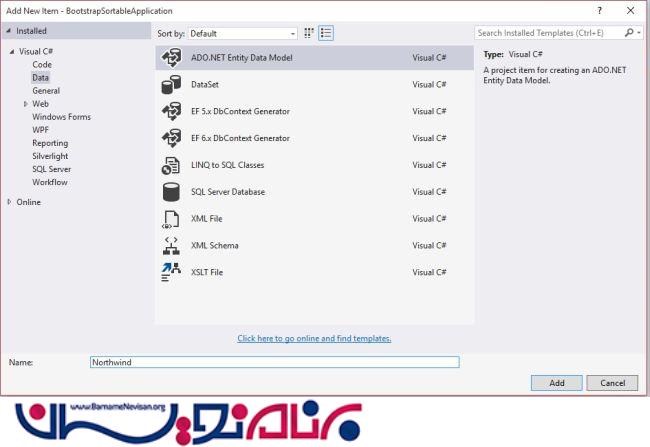Screen dimensions: 650x447
Task: Select the 'XML Schema' template name
Action: tap(215, 245)
